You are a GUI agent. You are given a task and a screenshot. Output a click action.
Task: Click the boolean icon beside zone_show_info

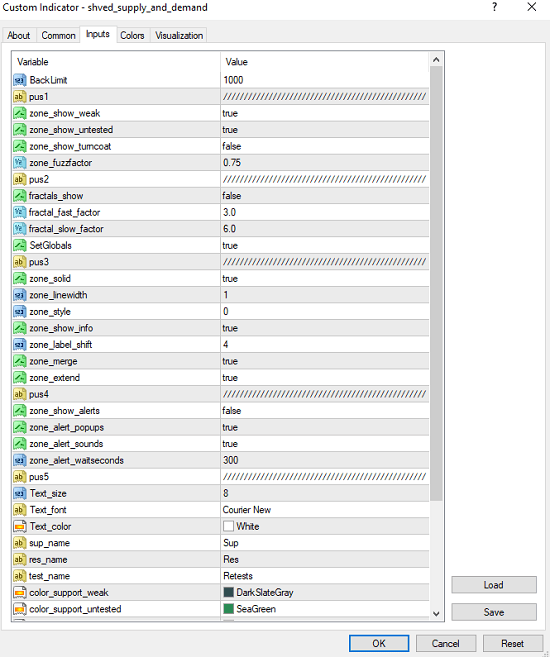pos(19,328)
